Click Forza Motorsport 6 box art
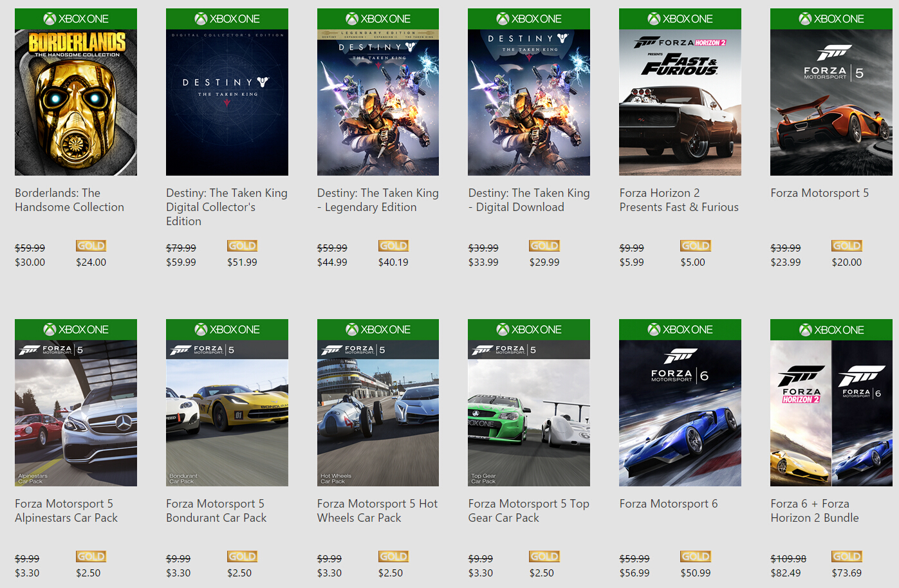The width and height of the screenshot is (899, 588). point(680,413)
